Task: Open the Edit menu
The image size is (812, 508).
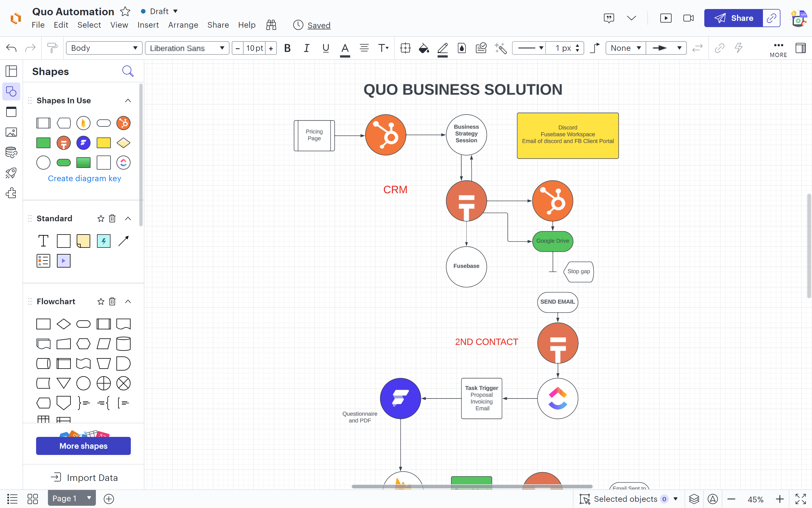Action: (61, 25)
